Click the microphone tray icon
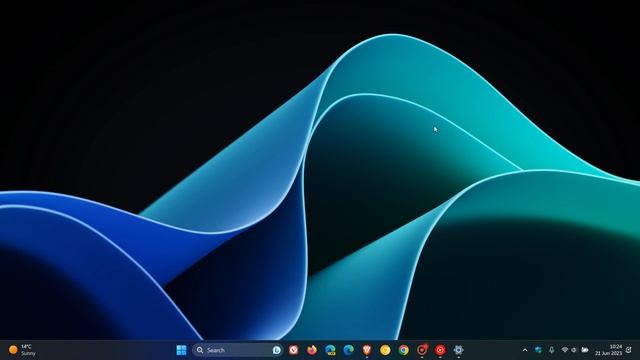Viewport: 640px width, 360px height. point(552,350)
